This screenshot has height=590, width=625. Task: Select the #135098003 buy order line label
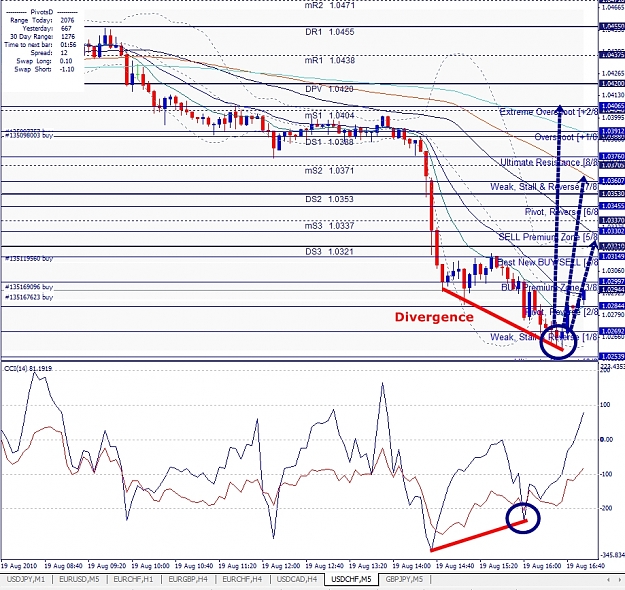(29, 136)
